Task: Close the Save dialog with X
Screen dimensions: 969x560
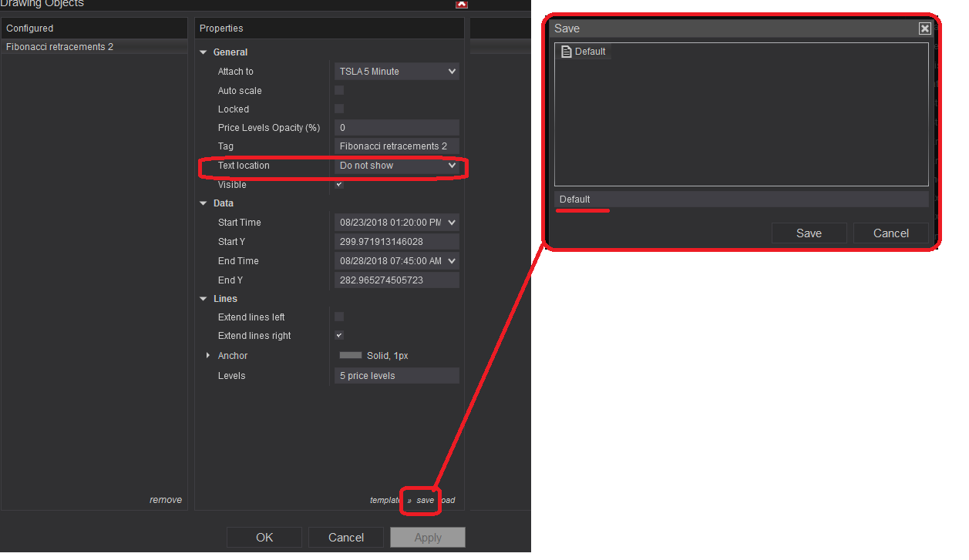Action: pyautogui.click(x=925, y=29)
